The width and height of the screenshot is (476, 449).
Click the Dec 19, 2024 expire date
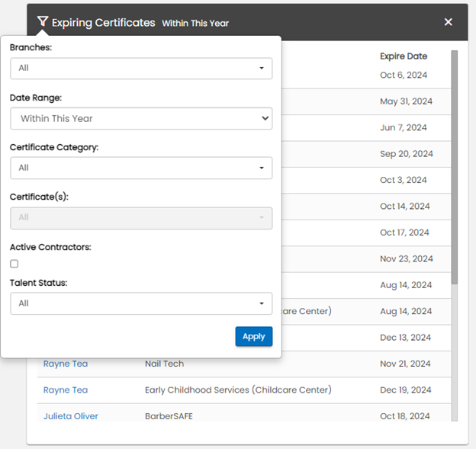point(405,390)
